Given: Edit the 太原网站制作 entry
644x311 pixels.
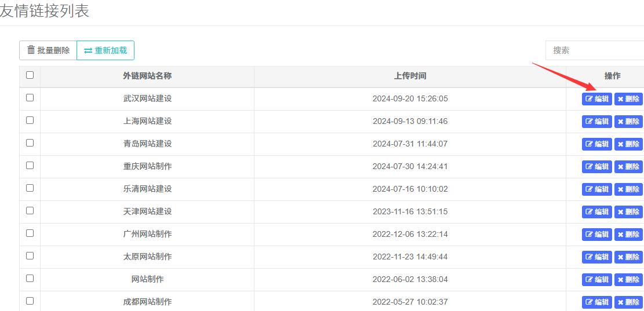Looking at the screenshot, I should point(596,257).
